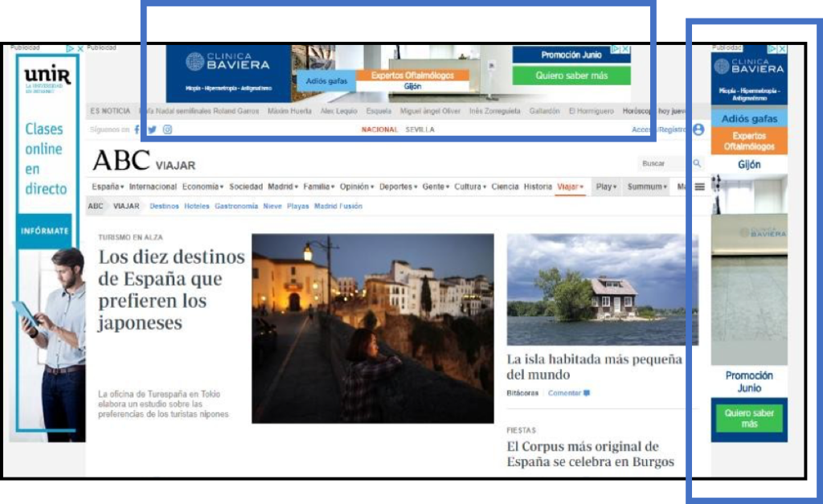This screenshot has height=504, width=823.
Task: Open the tiny island house thumbnail
Action: 602,289
